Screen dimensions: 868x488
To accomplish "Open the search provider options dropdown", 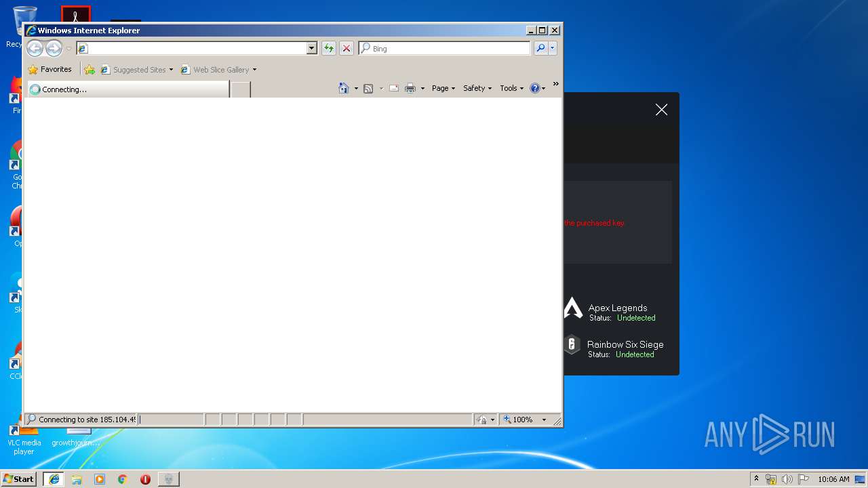I will [x=553, y=48].
